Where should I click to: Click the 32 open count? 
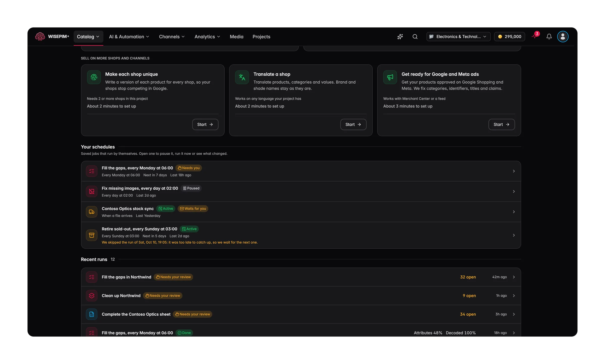468,277
